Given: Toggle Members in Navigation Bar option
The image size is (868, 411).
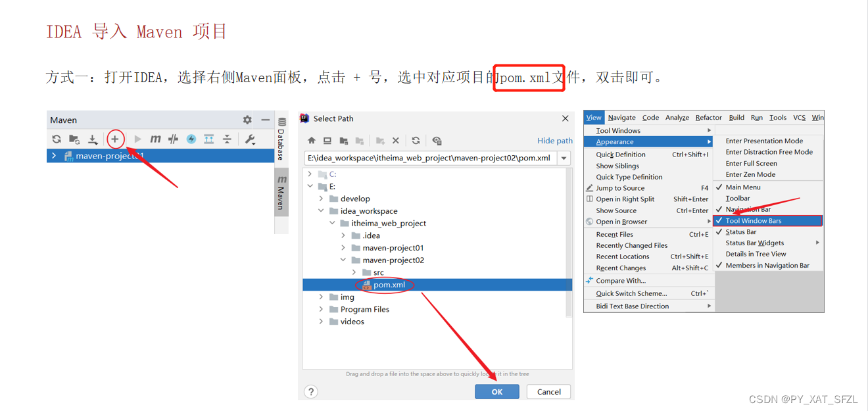Looking at the screenshot, I should [x=767, y=265].
